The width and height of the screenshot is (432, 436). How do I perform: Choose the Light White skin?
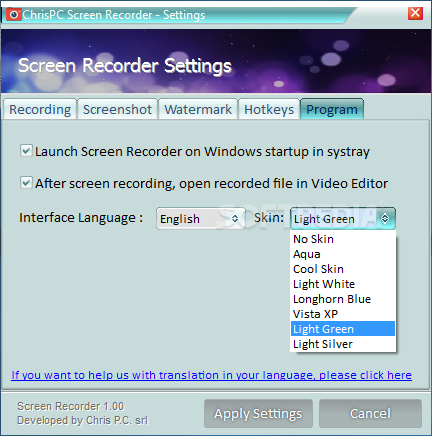click(x=343, y=284)
